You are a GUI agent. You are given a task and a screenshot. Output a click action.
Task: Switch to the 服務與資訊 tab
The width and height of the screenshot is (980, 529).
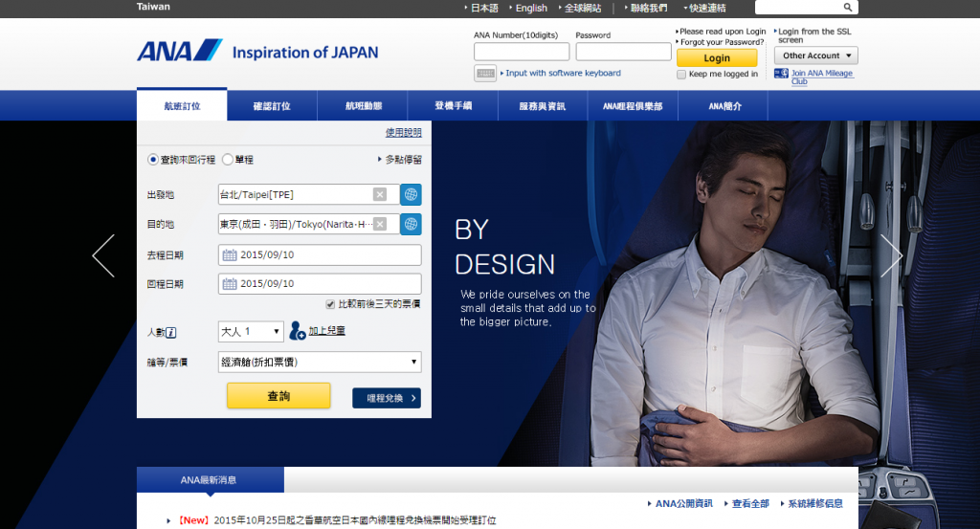point(543,105)
